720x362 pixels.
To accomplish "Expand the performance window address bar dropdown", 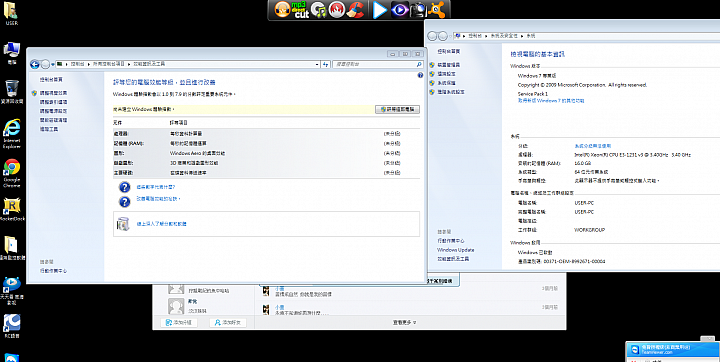I will click(317, 64).
